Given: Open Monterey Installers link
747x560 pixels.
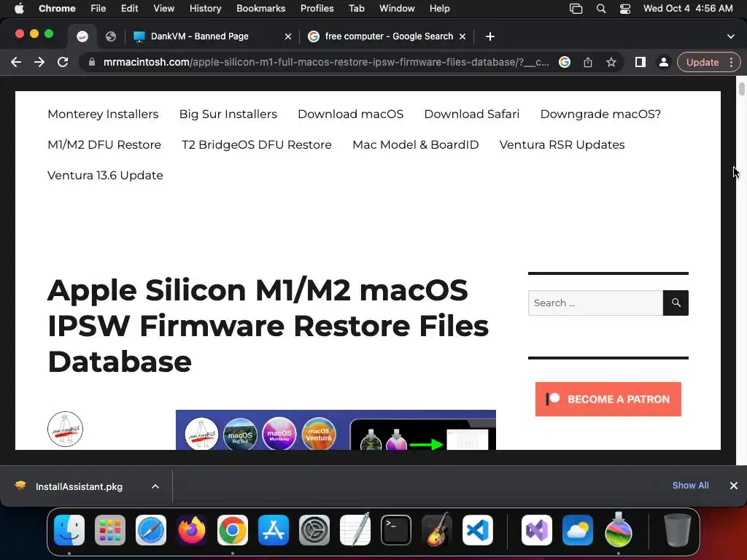Looking at the screenshot, I should (103, 114).
